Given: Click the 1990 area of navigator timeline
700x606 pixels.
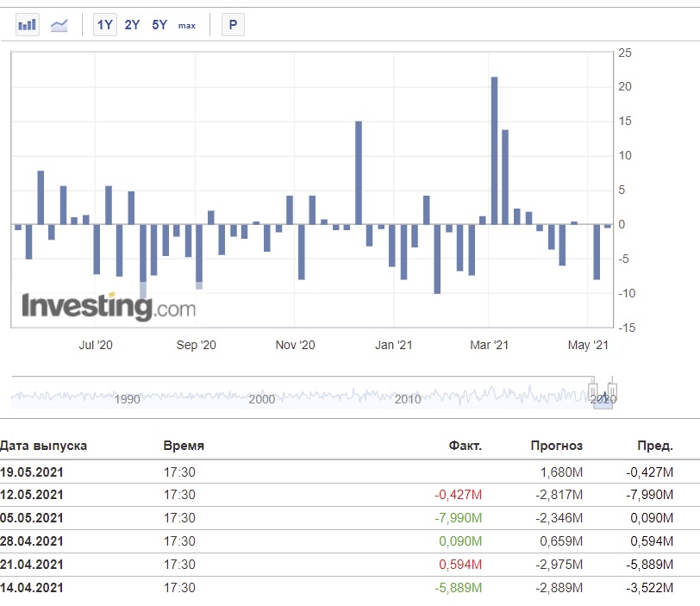Looking at the screenshot, I should pos(128,399).
